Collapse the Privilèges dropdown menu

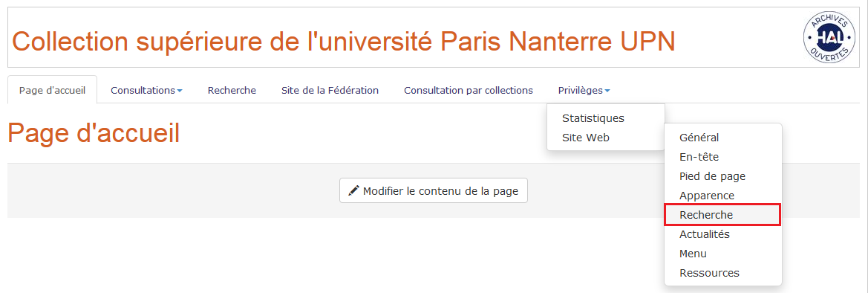(584, 90)
